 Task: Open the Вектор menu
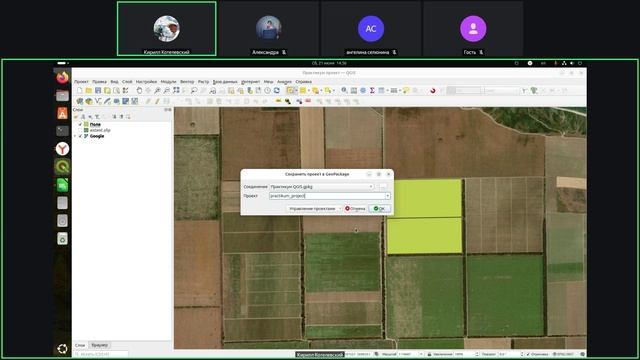coord(187,82)
